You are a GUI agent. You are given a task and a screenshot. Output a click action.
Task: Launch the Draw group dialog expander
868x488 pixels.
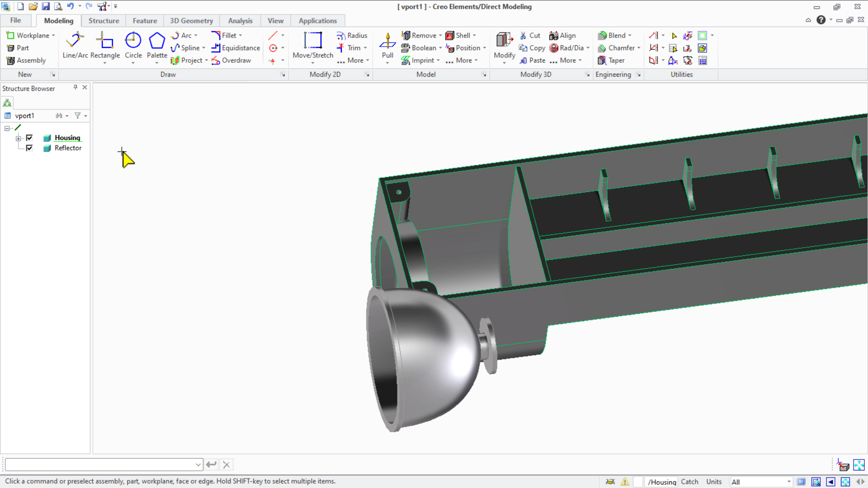[283, 75]
